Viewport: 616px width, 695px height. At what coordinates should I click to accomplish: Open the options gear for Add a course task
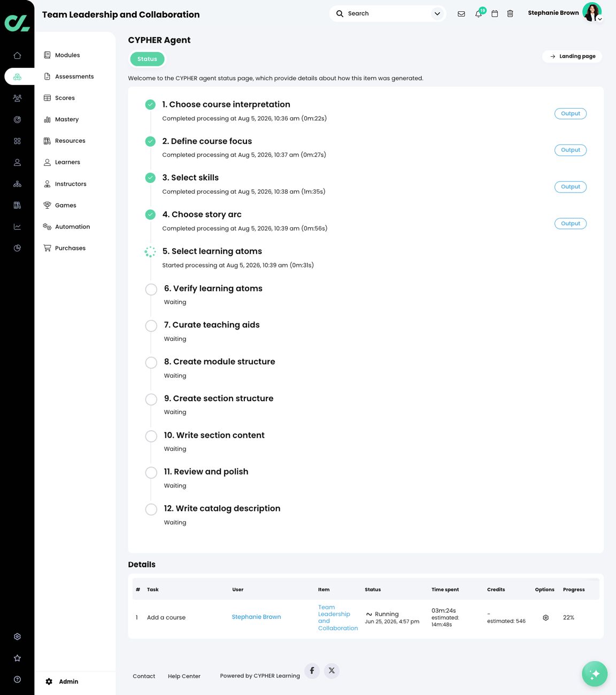[x=545, y=617]
